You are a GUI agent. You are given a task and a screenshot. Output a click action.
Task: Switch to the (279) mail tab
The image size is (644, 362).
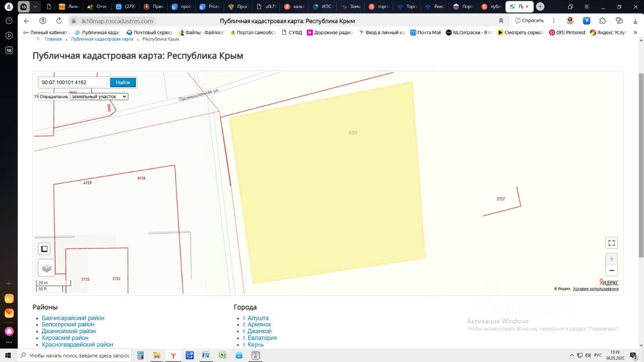(124, 7)
